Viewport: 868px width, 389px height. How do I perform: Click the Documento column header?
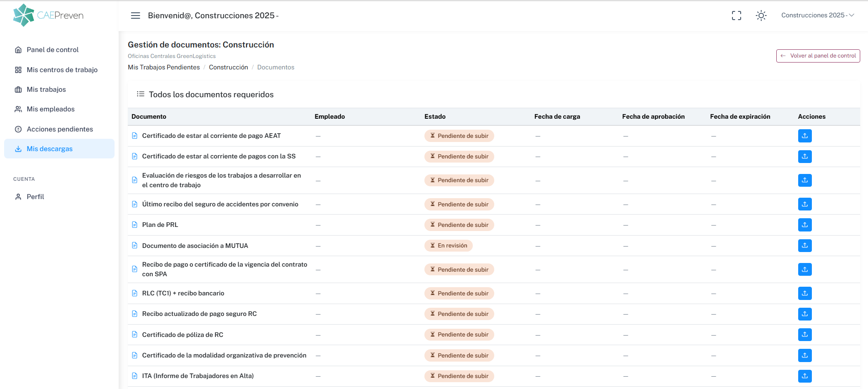pos(149,116)
